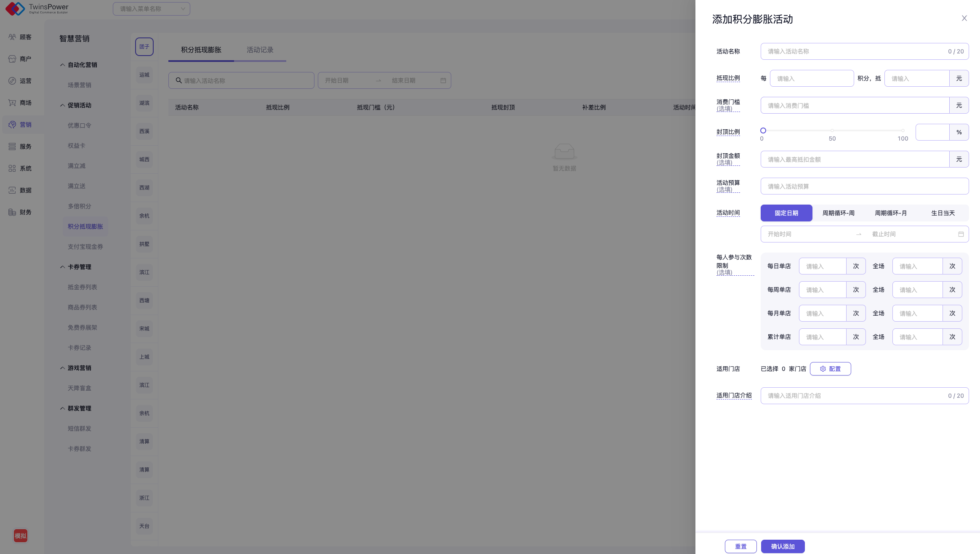Switch to the 活动记录 tab
This screenshot has width=980, height=554.
coord(260,50)
